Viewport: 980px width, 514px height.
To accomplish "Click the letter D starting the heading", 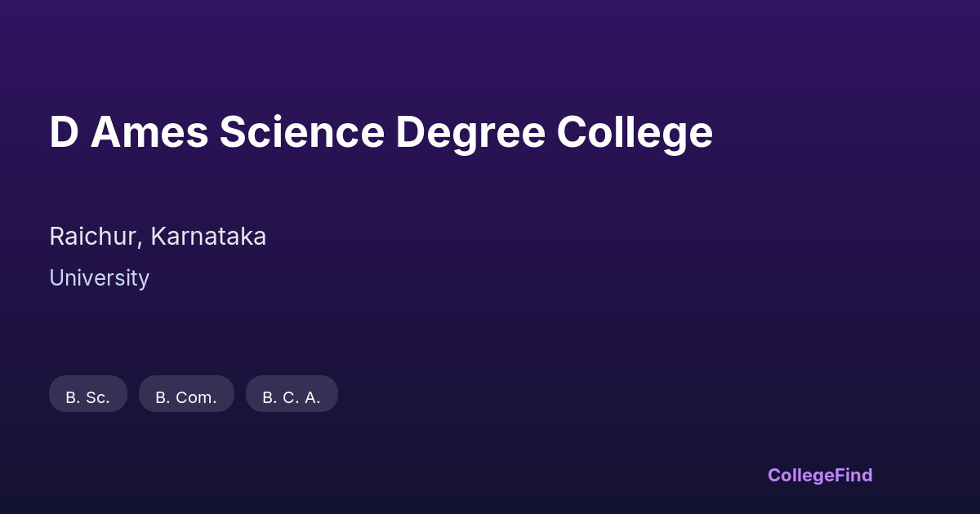I will [x=64, y=132].
